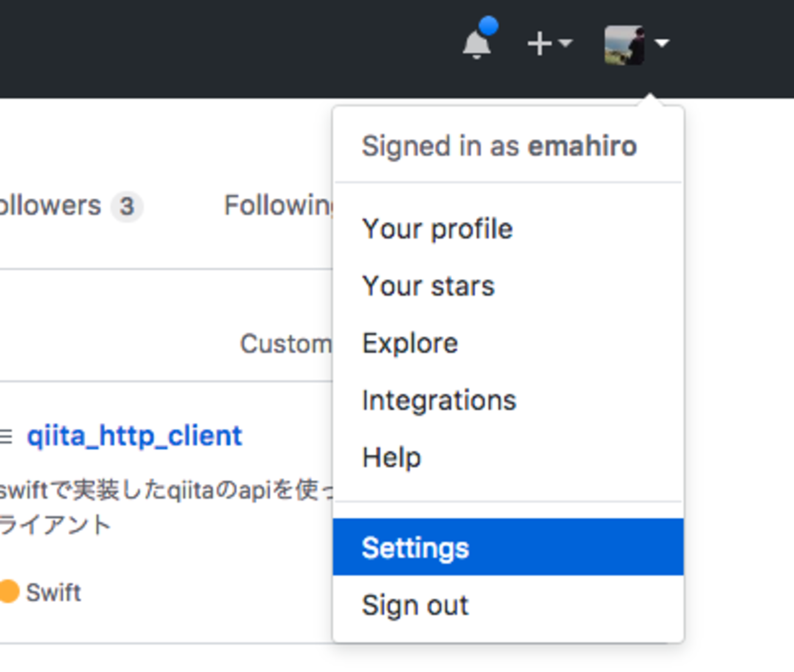Click the blue unread notification dot
Image resolution: width=794 pixels, height=672 pixels.
pos(488,27)
